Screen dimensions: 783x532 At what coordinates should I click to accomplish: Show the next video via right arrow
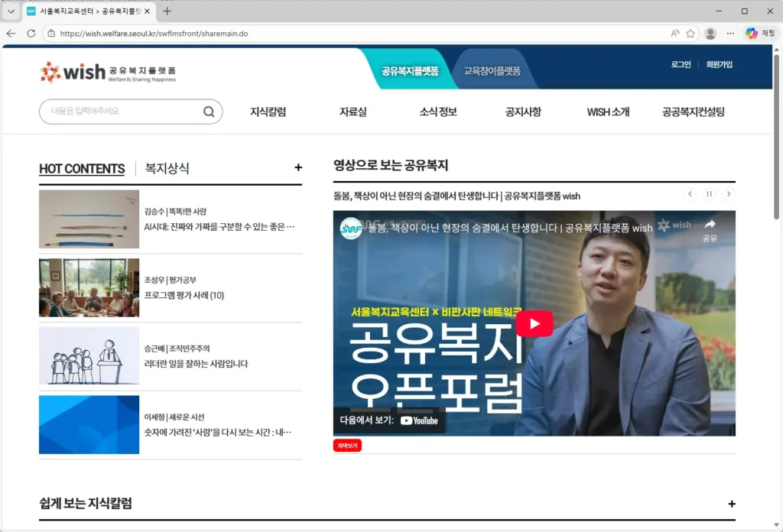point(728,194)
